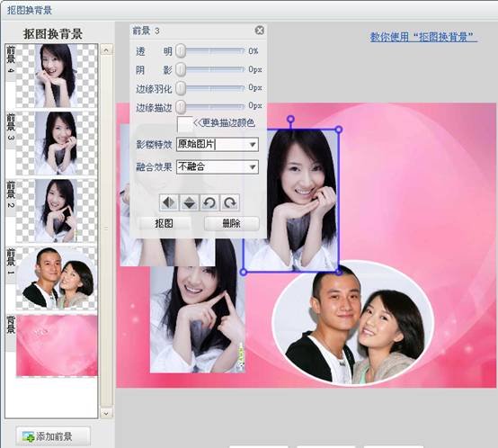Viewport: 498px width, 448px height.
Task: Click the oval couple photo on canvas
Action: 353,323
